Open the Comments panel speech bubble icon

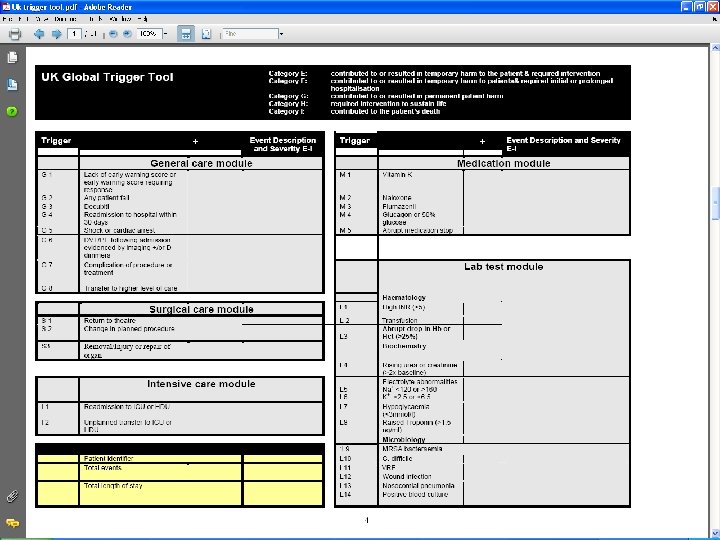[12, 523]
